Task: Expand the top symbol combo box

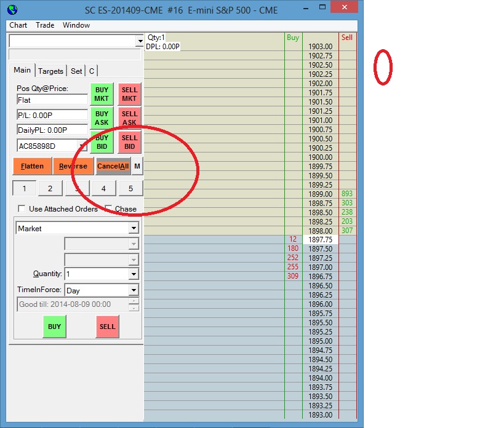Action: [140, 41]
